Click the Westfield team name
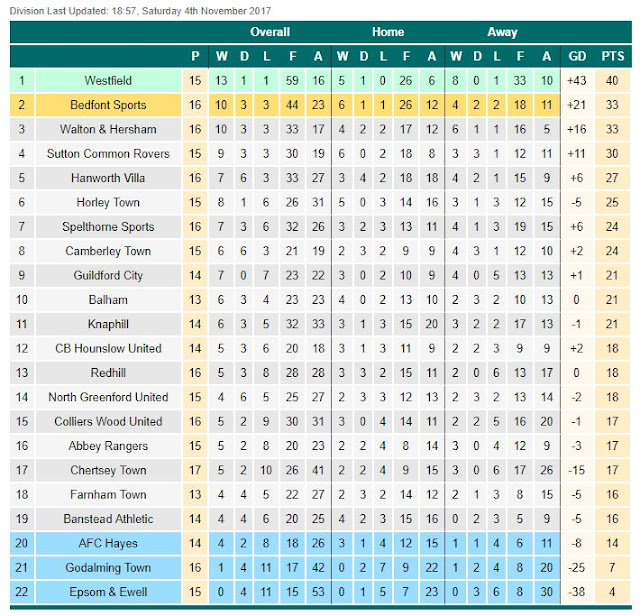This screenshot has width=640, height=616. pos(108,80)
